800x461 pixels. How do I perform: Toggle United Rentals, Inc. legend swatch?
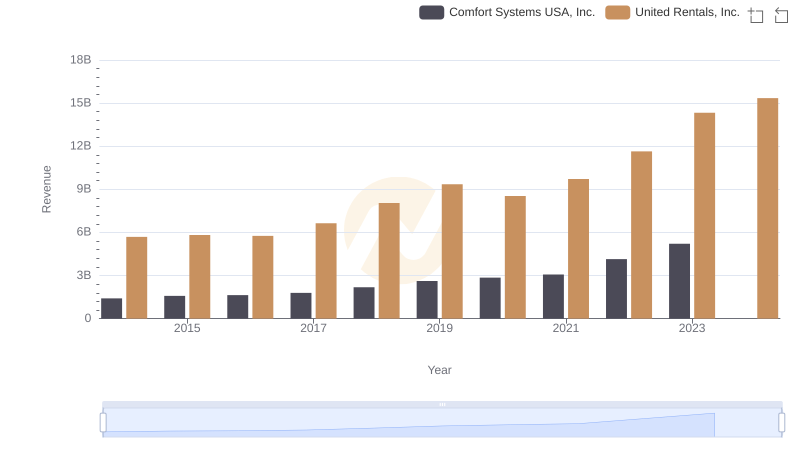click(x=617, y=12)
